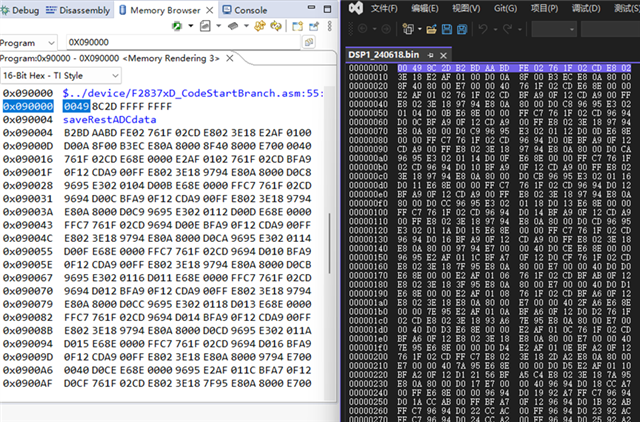Toggle Continuous Refresh icon in Memory Browser
The image size is (640, 422).
click(x=276, y=27)
